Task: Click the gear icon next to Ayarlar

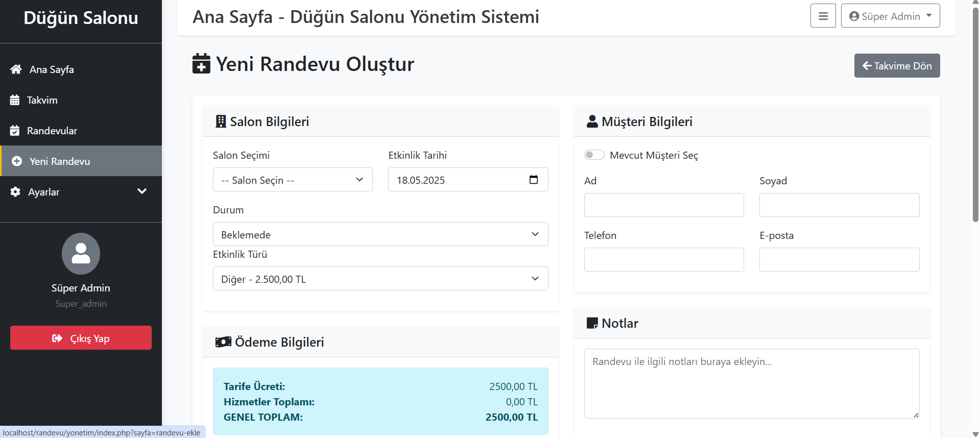Action: click(15, 192)
